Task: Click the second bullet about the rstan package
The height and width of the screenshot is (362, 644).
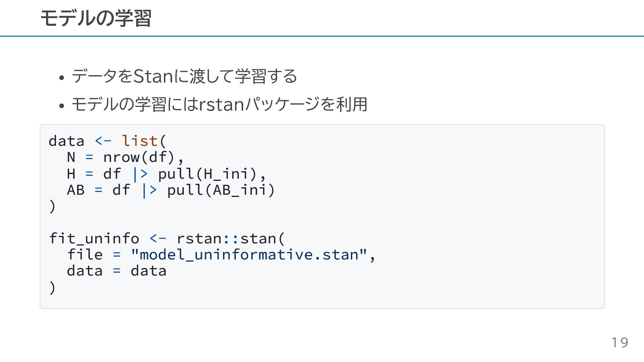Action: tap(220, 104)
